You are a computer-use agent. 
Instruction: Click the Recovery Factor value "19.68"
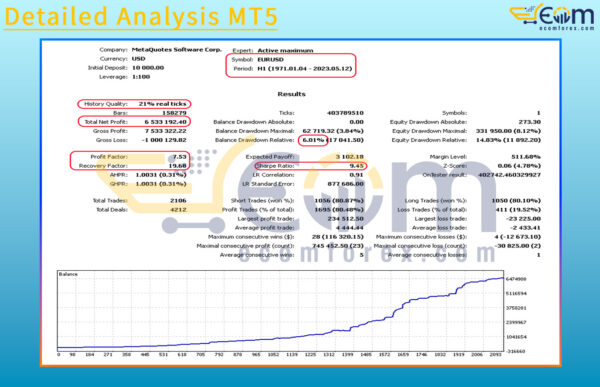coord(178,166)
